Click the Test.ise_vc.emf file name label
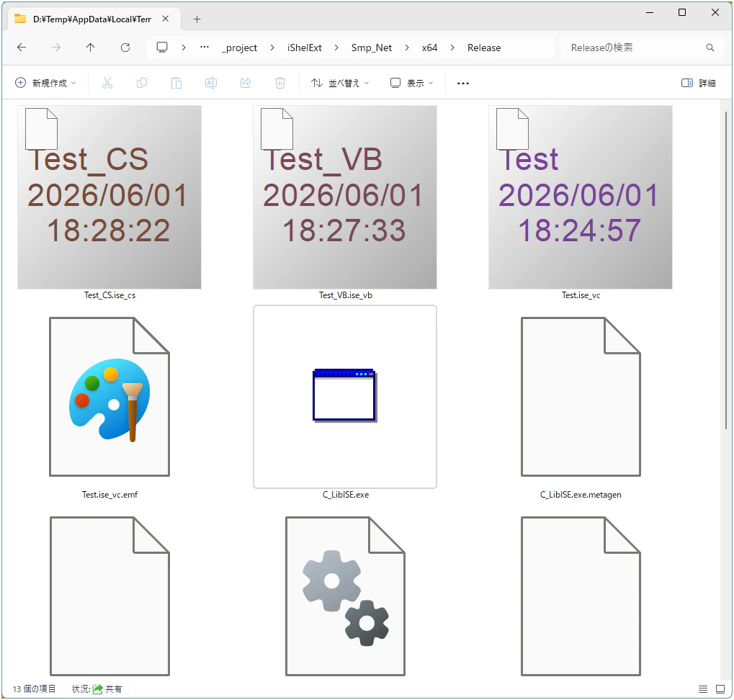Viewport: 734px width, 700px height. 110,495
